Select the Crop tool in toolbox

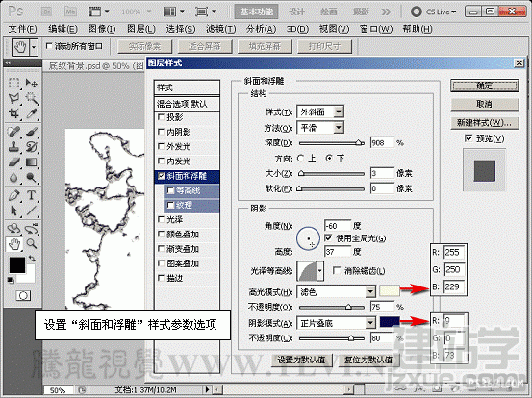point(13,113)
